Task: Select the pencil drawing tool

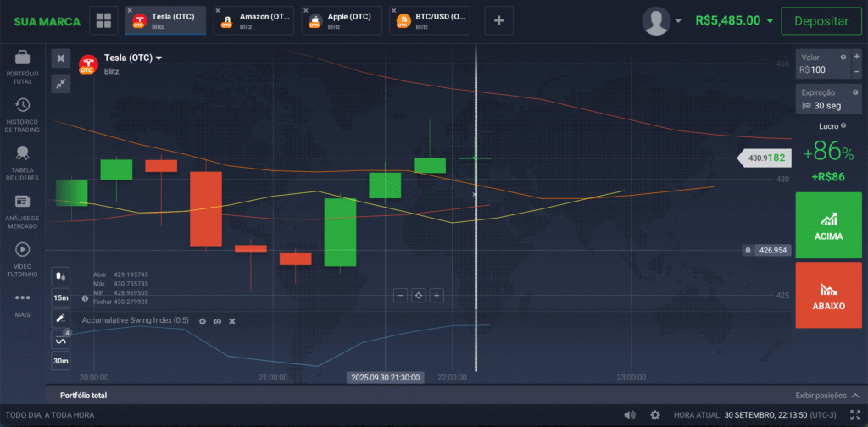Action: click(x=60, y=319)
